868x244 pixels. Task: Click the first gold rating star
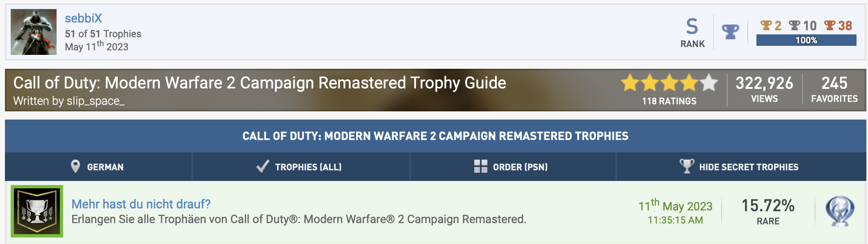point(630,83)
